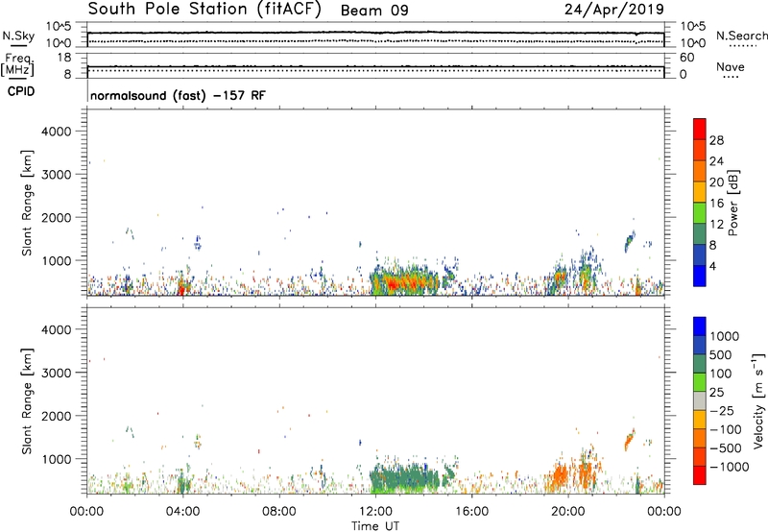Click the blue bottom of power colorbar
768x532 pixels.
pyautogui.click(x=700, y=277)
